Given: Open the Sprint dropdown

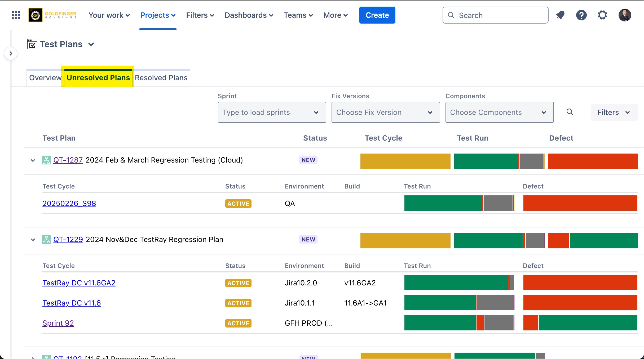Looking at the screenshot, I should (x=272, y=112).
